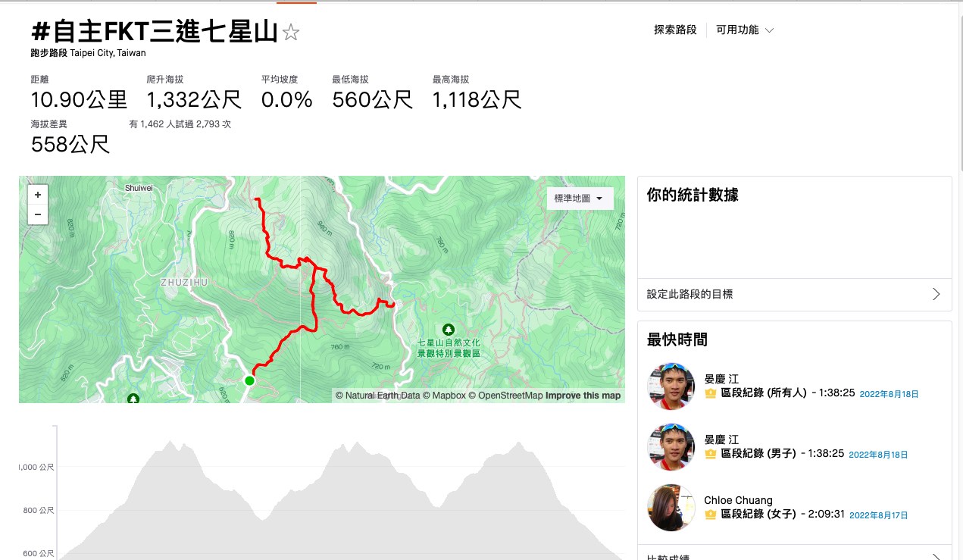Click the green start point marker
The height and width of the screenshot is (560, 963).
pyautogui.click(x=249, y=381)
